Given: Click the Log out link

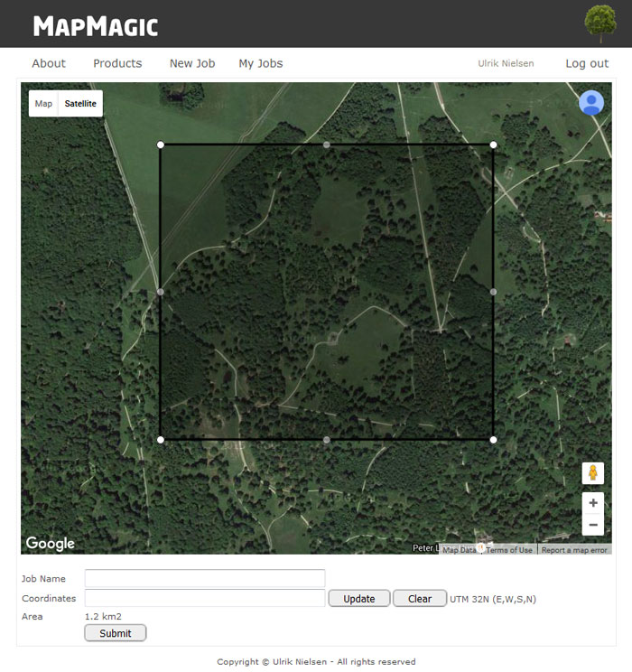Looking at the screenshot, I should (587, 63).
